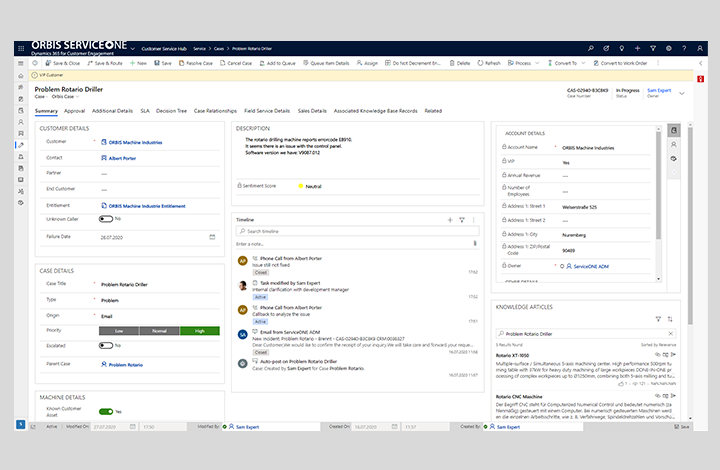This screenshot has height=470, width=720.
Task: Switch to the Decision Tree tab
Action: point(173,111)
